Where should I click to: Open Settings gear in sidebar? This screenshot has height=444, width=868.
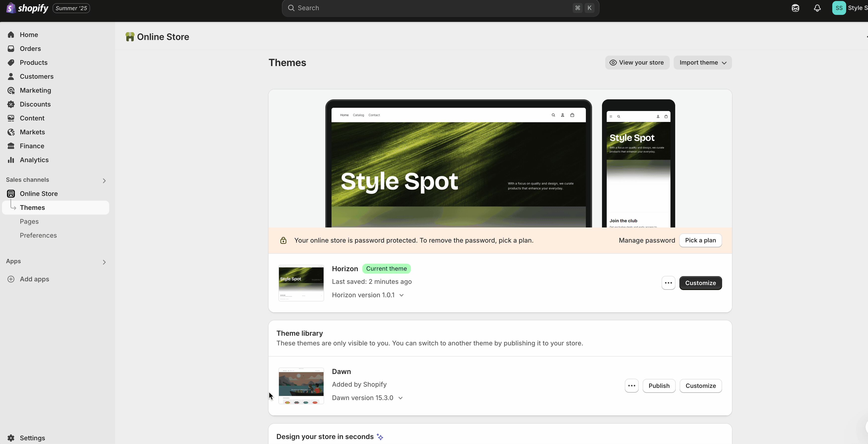(11, 438)
